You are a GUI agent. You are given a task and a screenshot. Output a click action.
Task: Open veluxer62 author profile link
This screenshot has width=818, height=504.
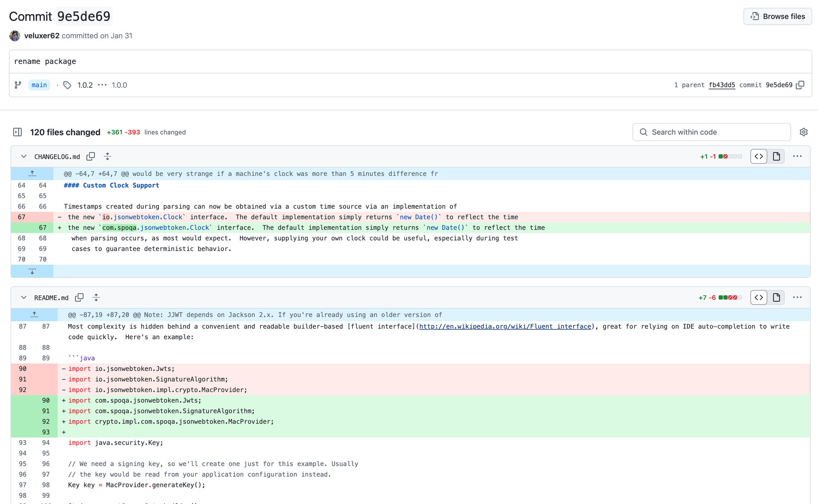pyautogui.click(x=42, y=36)
